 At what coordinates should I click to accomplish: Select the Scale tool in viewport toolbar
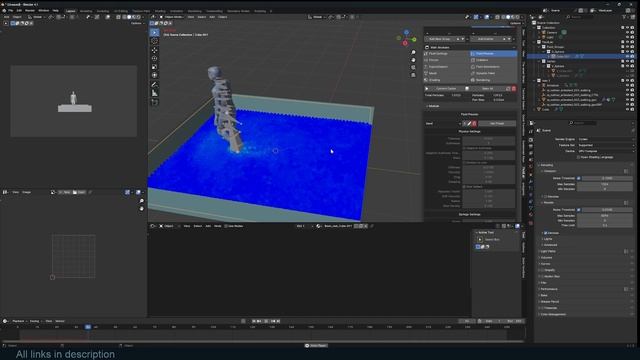[154, 67]
